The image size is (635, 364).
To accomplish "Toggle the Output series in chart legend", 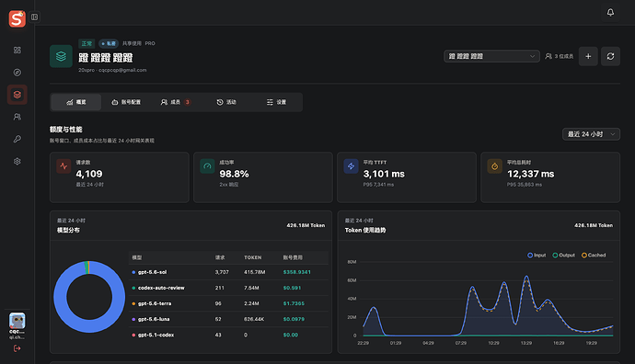I will point(564,256).
